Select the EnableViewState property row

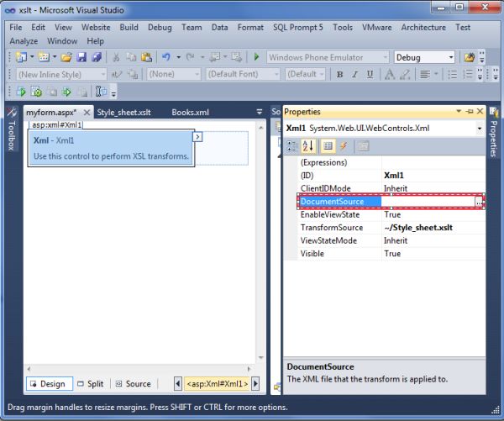[x=391, y=214]
